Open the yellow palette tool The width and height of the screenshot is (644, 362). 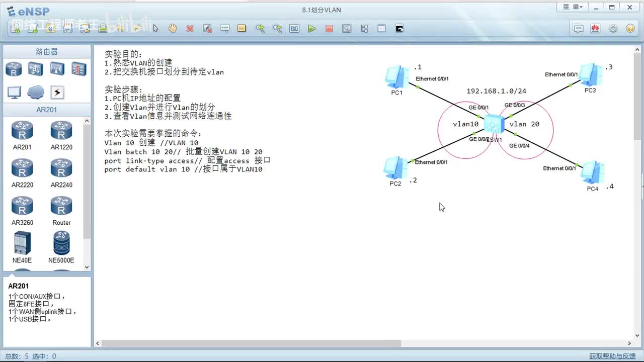[242, 29]
